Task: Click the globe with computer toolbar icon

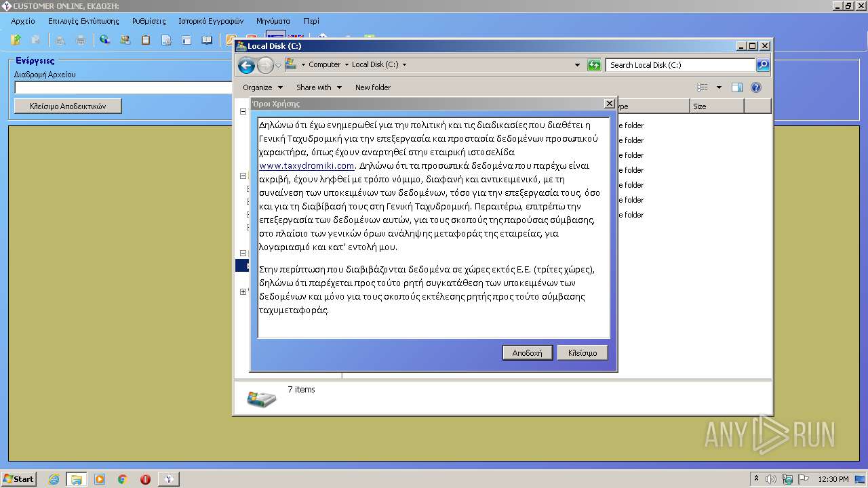Action: point(104,40)
